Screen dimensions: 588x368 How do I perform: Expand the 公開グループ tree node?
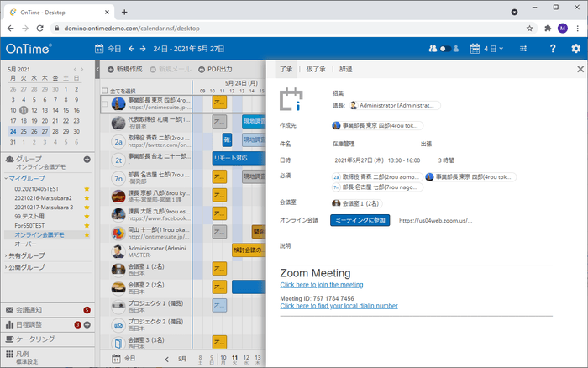pos(5,267)
